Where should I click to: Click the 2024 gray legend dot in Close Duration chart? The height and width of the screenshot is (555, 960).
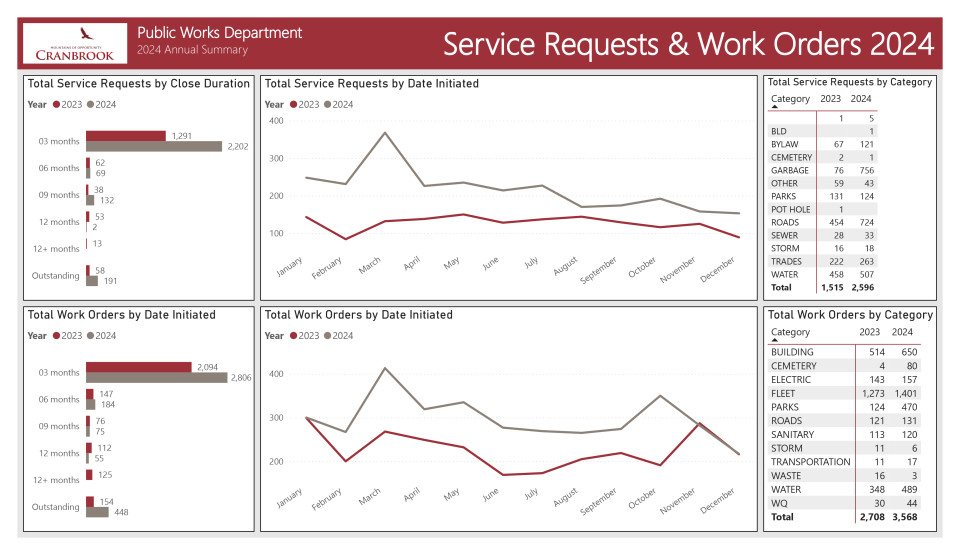[x=91, y=104]
